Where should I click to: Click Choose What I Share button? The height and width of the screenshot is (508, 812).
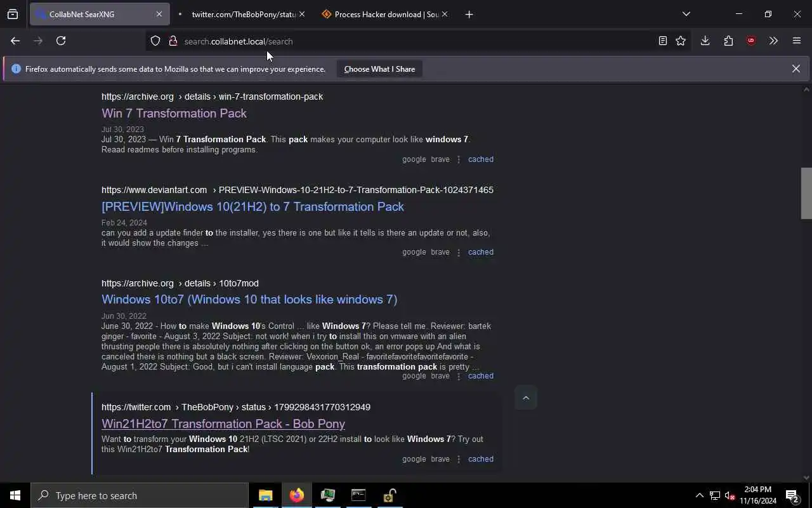[379, 69]
